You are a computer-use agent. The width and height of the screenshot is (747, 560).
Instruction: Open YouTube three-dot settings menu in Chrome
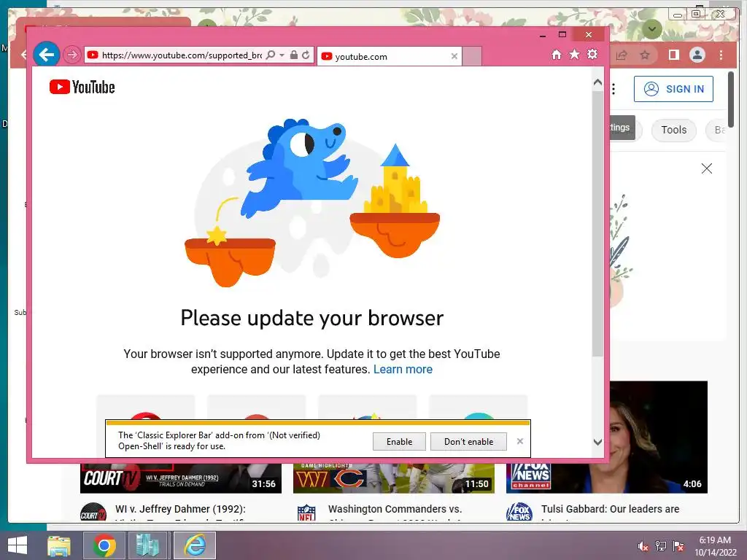click(x=614, y=89)
